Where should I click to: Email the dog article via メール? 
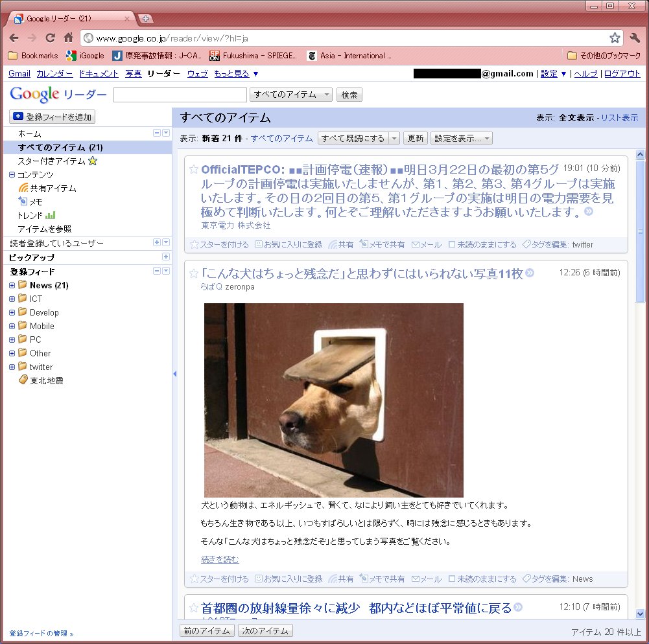point(427,579)
